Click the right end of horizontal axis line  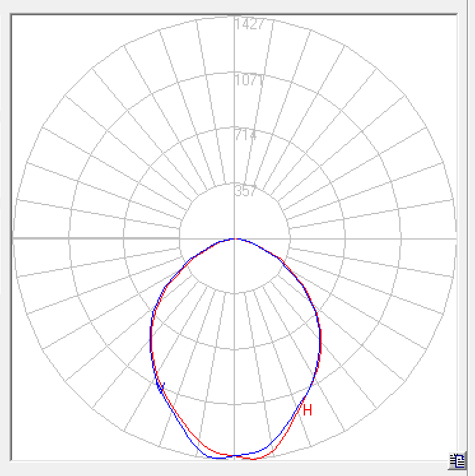pyautogui.click(x=455, y=238)
